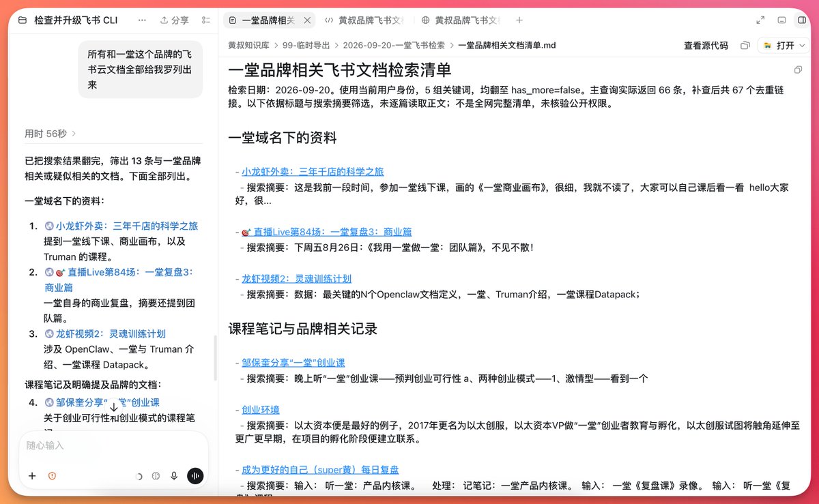Expand the 用时 56秒 chevron
Screen dimensions: 819x504
74,134
